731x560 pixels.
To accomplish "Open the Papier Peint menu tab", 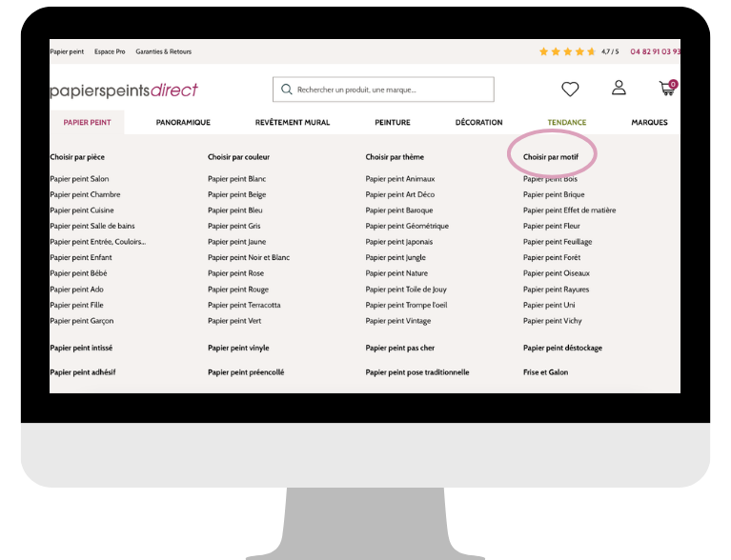I will [x=87, y=123].
